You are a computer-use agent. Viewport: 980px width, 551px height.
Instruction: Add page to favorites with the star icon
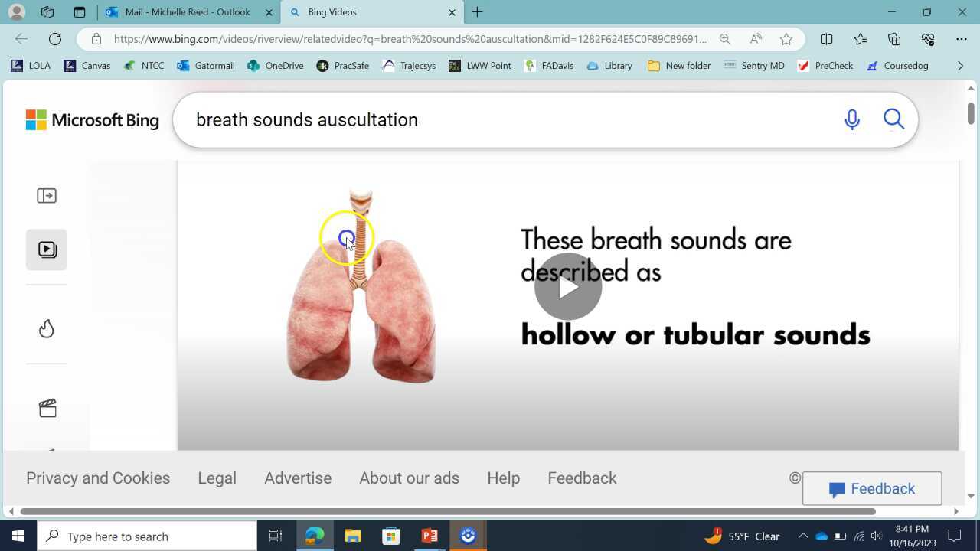[786, 38]
